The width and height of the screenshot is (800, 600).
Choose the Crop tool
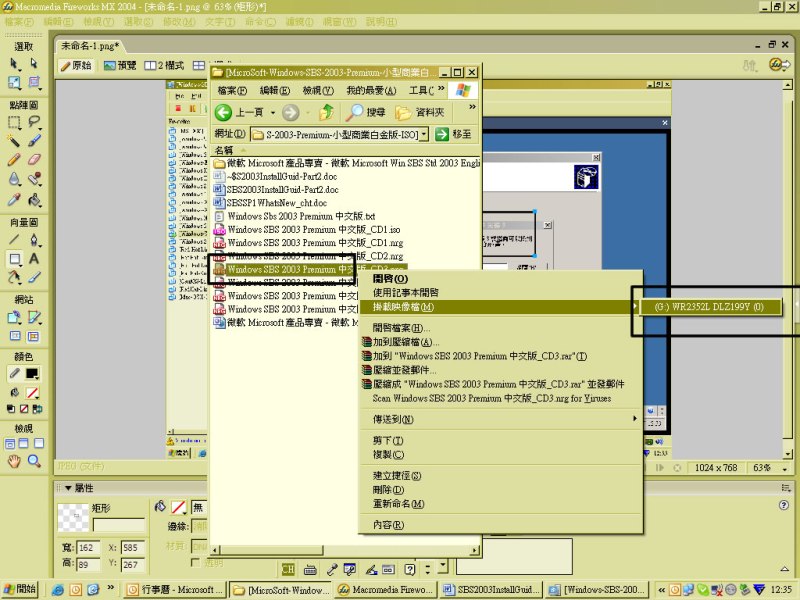34,82
